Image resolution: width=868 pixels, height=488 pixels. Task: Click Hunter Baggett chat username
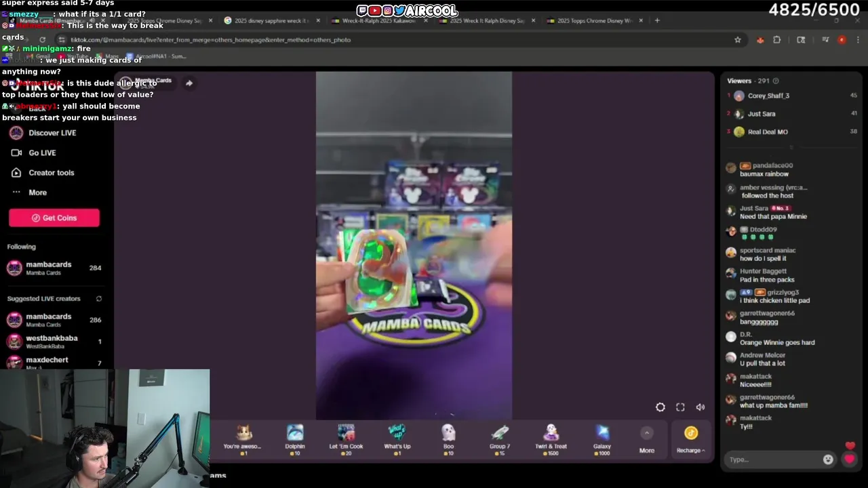763,271
